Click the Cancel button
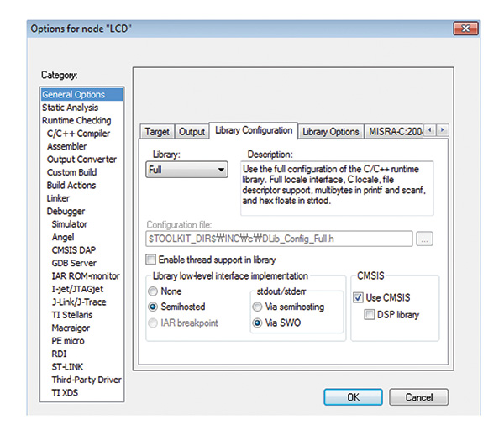Image resolution: width=504 pixels, height=446 pixels. click(419, 397)
